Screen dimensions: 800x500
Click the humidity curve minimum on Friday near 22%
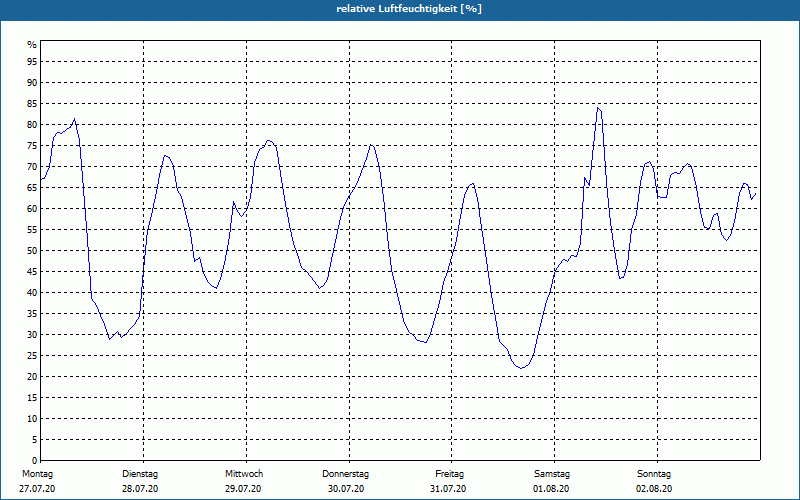[521, 368]
